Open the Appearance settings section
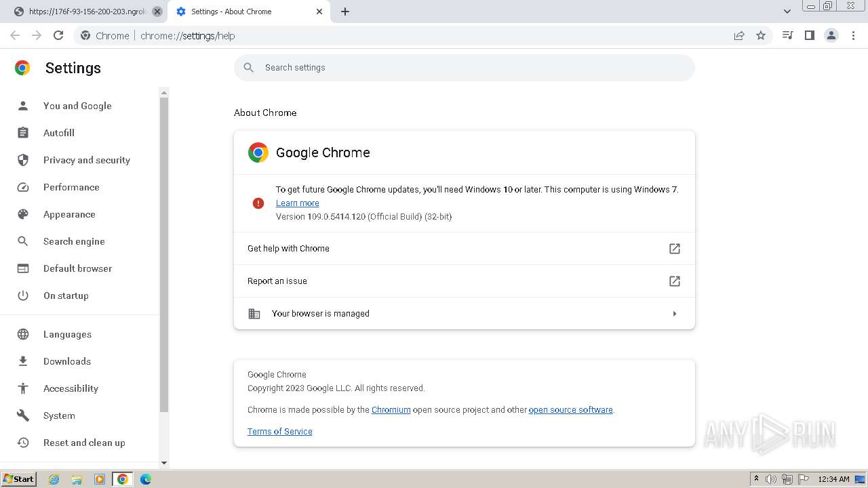This screenshot has width=868, height=488. pyautogui.click(x=69, y=214)
